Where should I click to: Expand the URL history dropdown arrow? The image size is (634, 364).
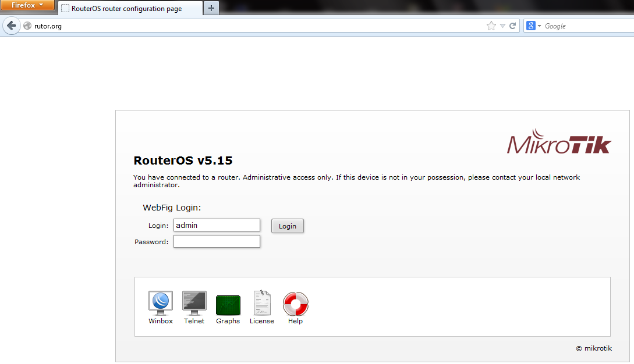tap(502, 26)
